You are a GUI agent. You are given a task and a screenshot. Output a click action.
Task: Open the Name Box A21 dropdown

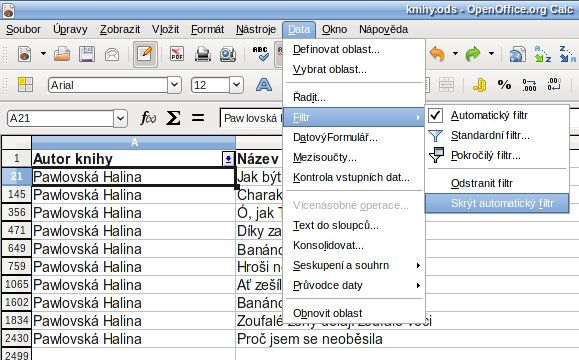(120, 119)
